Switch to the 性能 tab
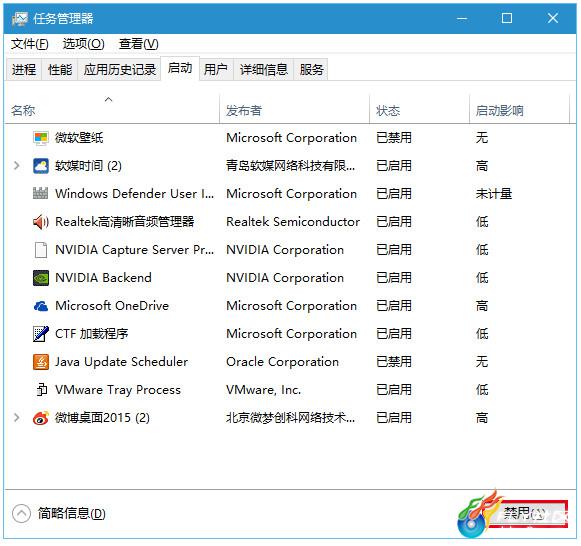Viewport: 581px width, 546px height. click(60, 69)
